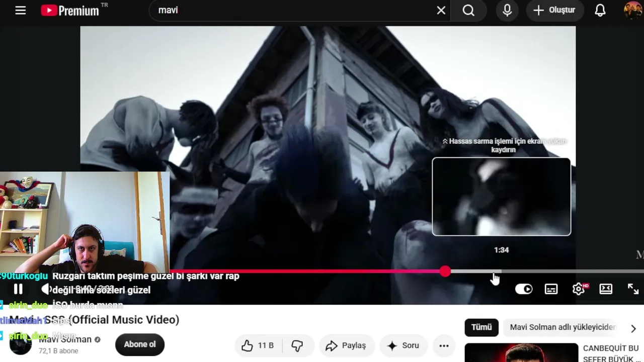The width and height of the screenshot is (644, 362).
Task: Enter fullscreen mode
Action: coord(633,289)
